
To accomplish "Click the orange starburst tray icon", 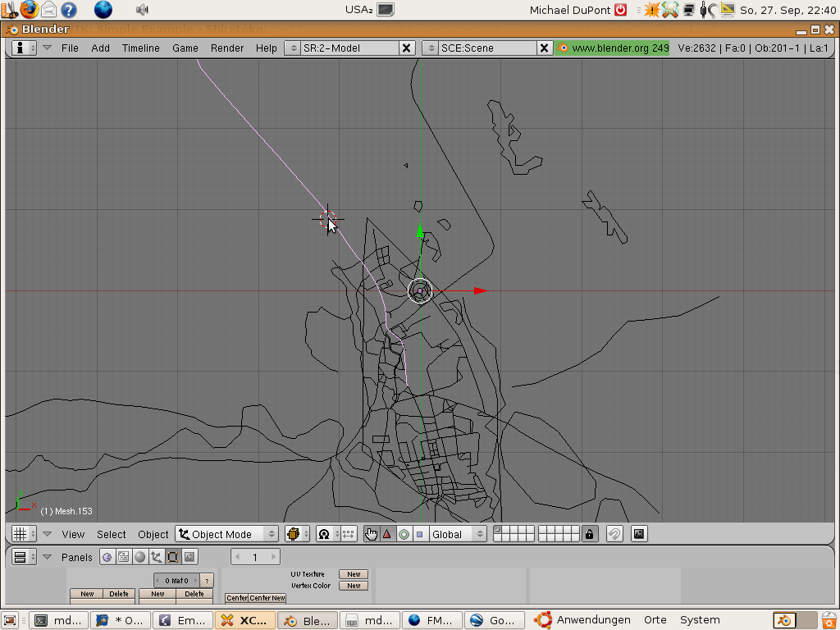I will [651, 9].
